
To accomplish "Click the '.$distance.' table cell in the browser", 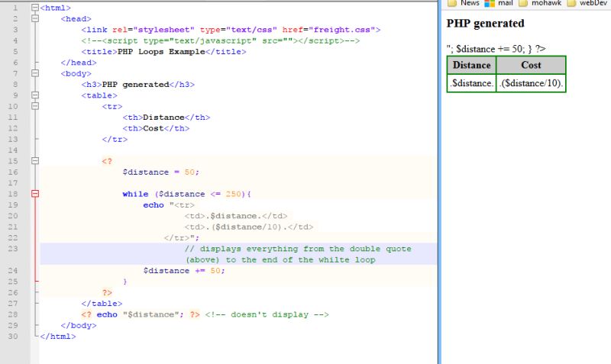I will (471, 83).
